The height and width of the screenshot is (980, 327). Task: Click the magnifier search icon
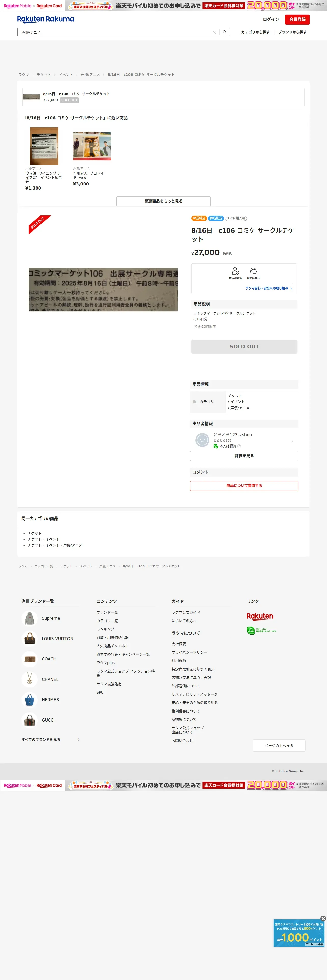point(225,32)
